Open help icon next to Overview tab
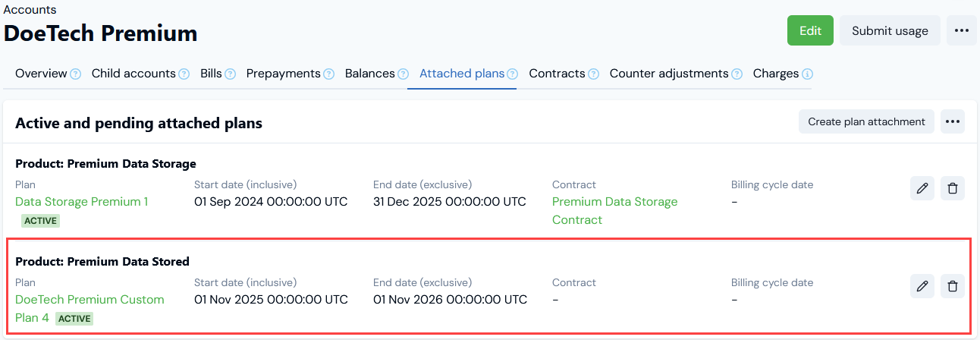980x340 pixels. [x=75, y=74]
